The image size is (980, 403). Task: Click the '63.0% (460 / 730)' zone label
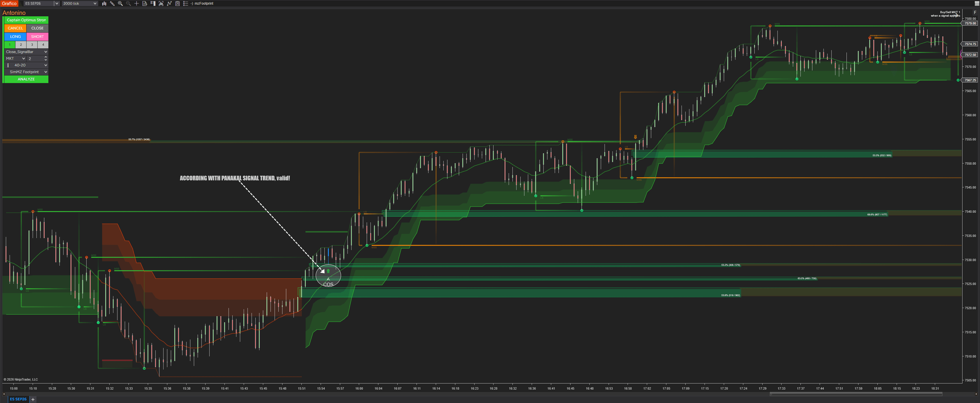[x=807, y=278]
